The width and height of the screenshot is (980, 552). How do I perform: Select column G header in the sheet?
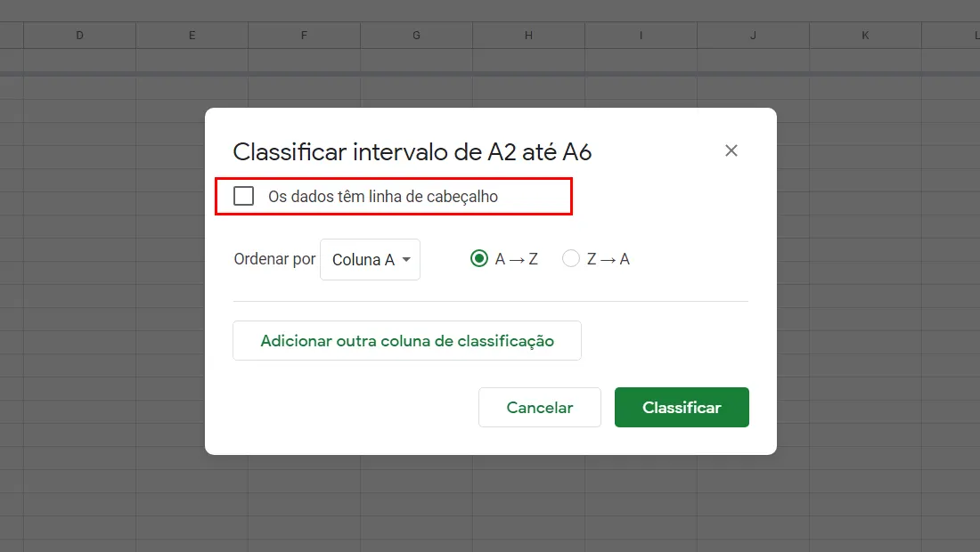click(x=416, y=36)
